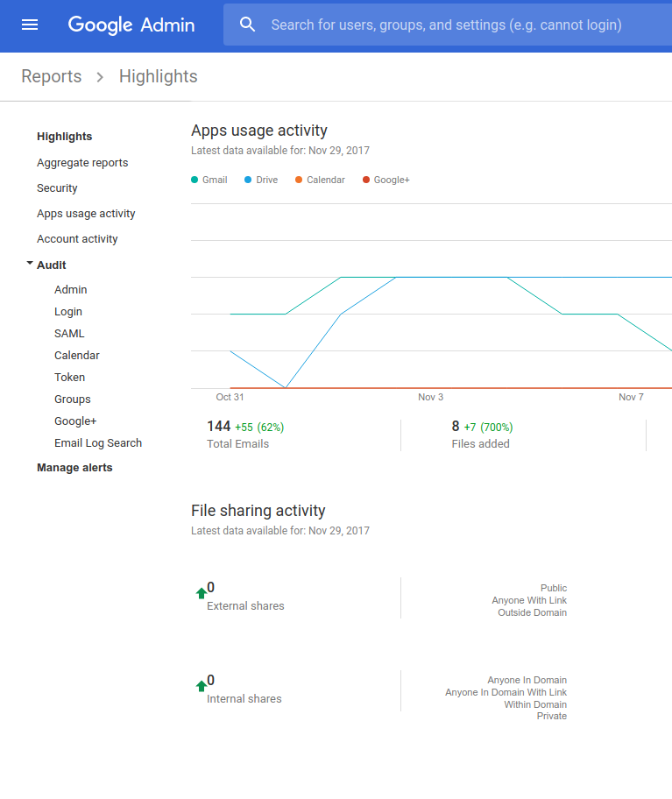The height and width of the screenshot is (799, 672).
Task: Open Email Log Search
Action: (98, 442)
